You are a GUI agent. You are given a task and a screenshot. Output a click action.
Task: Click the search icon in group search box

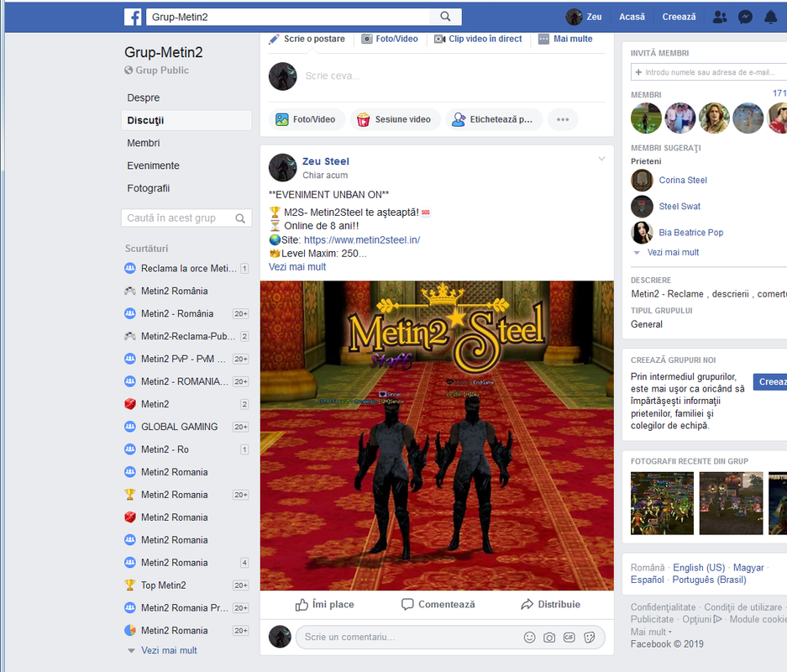(x=240, y=218)
